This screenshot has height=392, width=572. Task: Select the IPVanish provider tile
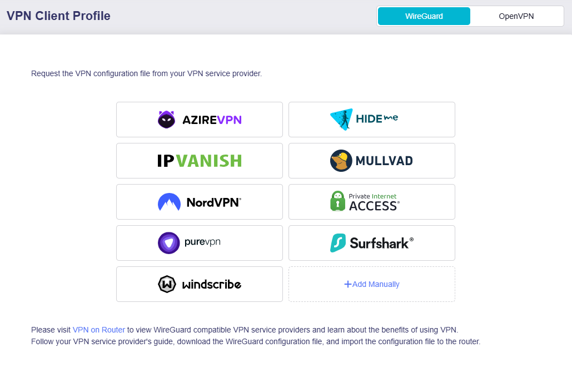[x=199, y=160]
